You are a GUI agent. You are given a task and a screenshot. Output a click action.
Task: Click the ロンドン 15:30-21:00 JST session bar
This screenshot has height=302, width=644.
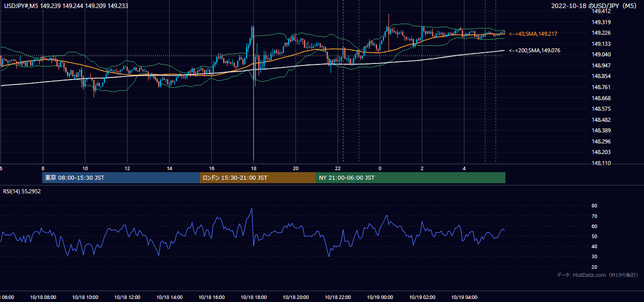tap(258, 178)
